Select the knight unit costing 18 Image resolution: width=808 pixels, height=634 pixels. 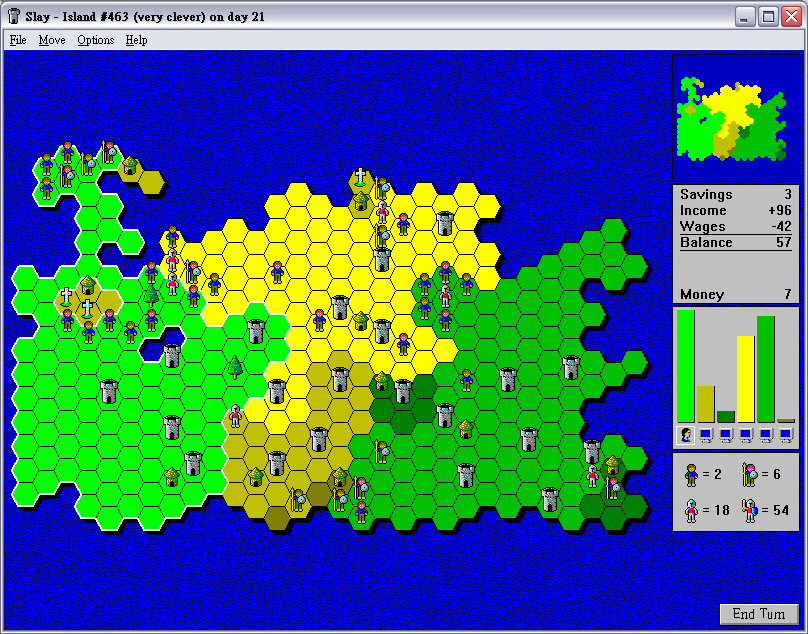[x=692, y=511]
